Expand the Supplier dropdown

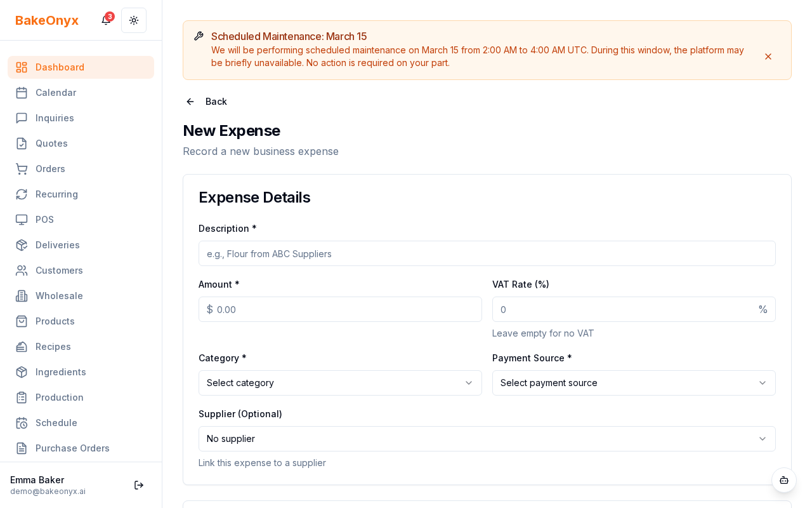(487, 439)
